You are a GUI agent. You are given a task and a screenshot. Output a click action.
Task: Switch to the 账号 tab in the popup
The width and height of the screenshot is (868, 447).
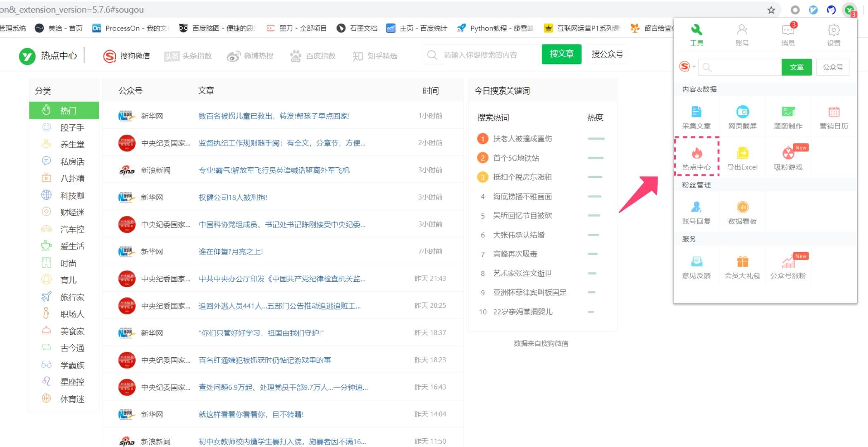742,35
